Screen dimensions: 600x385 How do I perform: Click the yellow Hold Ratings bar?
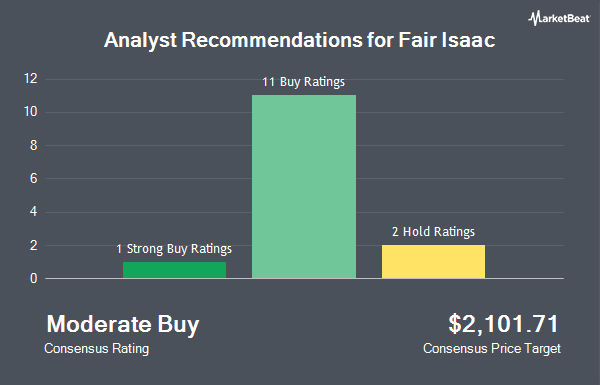(433, 261)
